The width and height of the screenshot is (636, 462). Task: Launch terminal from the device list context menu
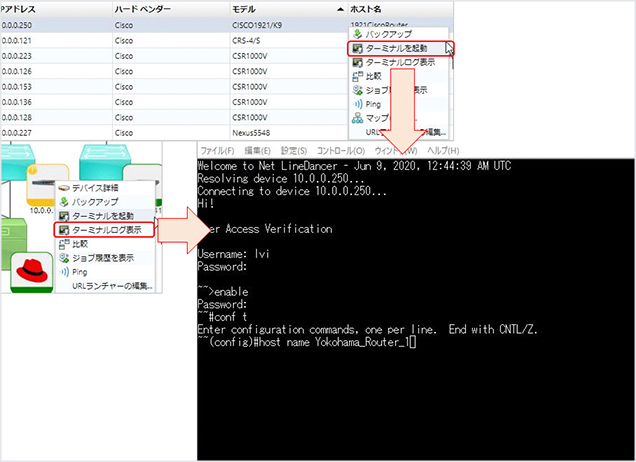(x=400, y=48)
